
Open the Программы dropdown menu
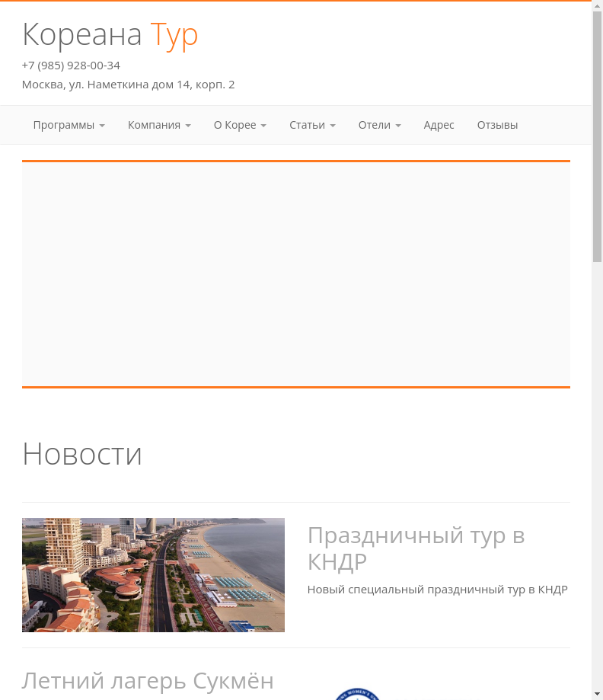click(x=69, y=125)
